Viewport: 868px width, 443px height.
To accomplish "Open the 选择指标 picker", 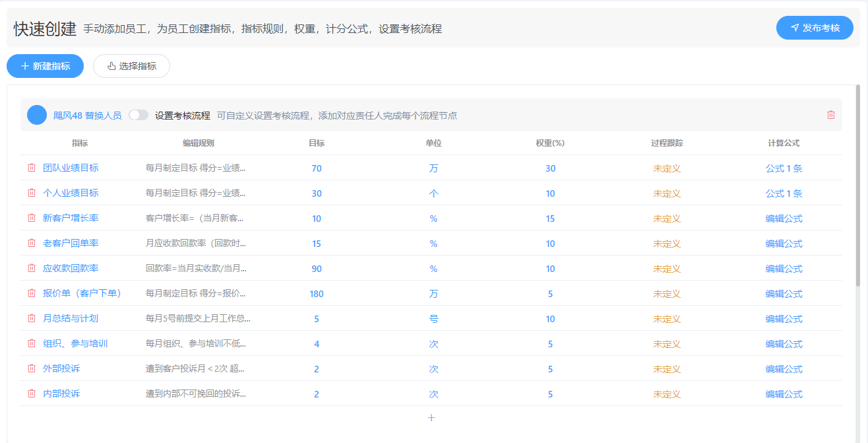I will coord(132,66).
